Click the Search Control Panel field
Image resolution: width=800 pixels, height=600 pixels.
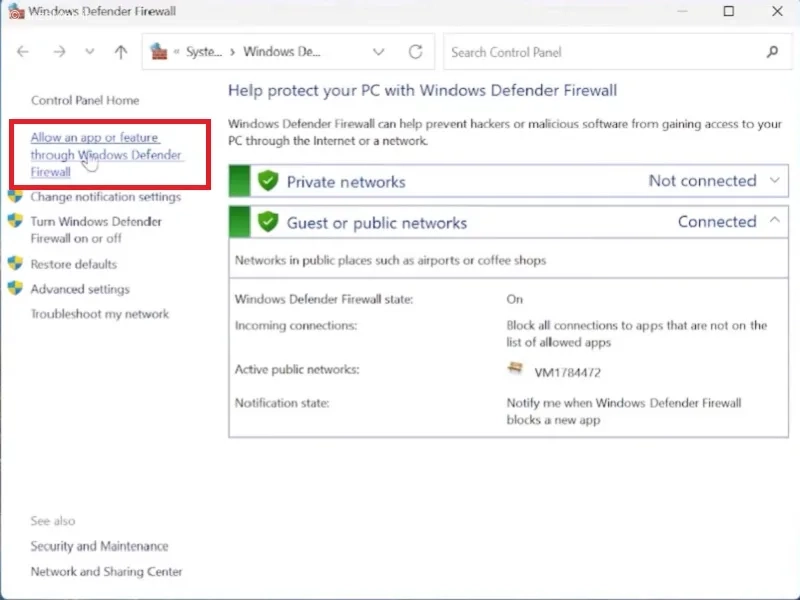point(607,52)
